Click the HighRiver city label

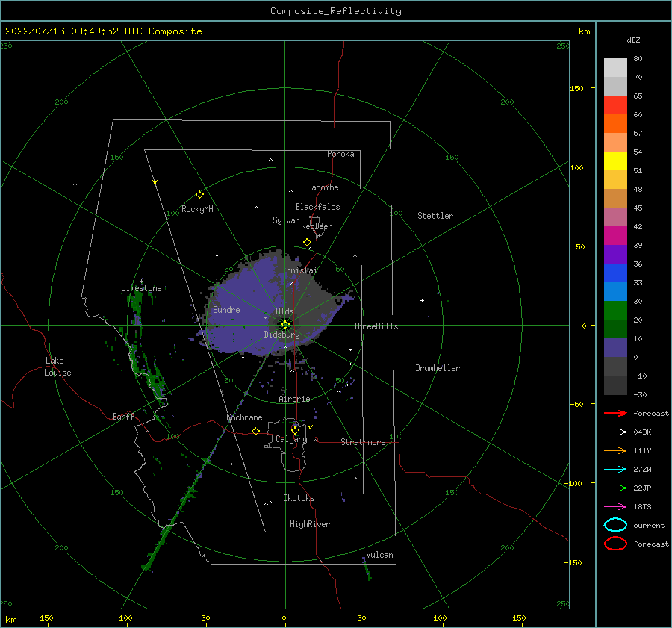[x=310, y=524]
